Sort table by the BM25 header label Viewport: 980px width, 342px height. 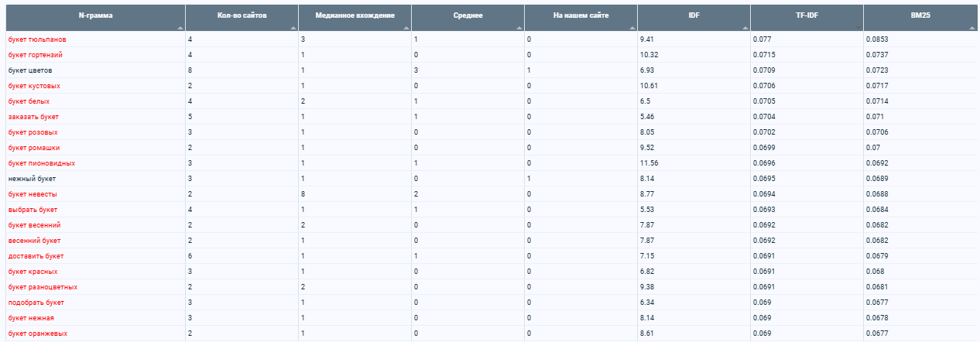click(920, 15)
